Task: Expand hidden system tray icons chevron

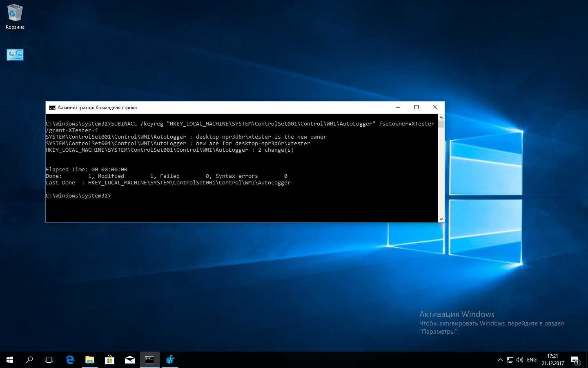Action: pos(500,360)
